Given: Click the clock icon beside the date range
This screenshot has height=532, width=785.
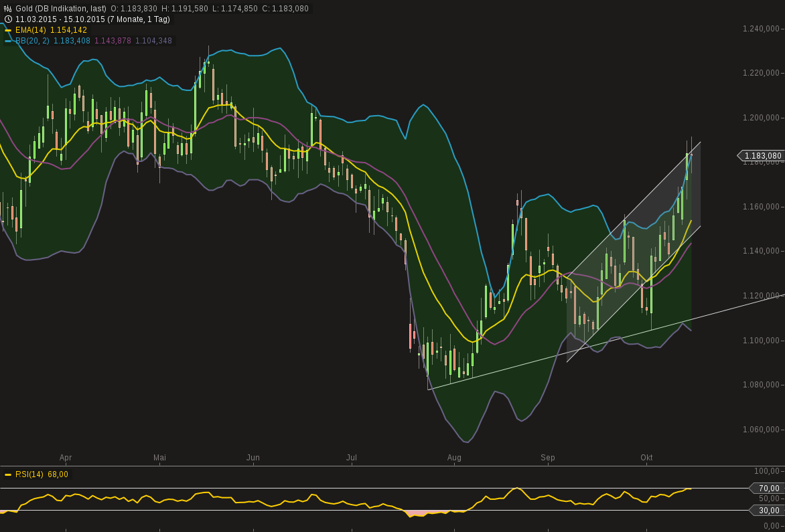Looking at the screenshot, I should click(x=8, y=19).
